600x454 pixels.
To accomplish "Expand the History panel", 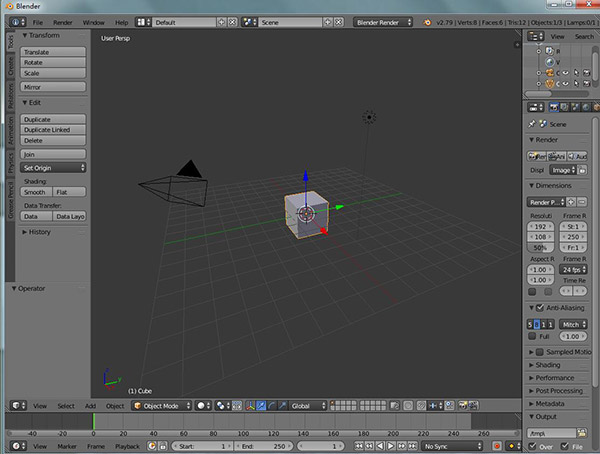I will tap(40, 232).
